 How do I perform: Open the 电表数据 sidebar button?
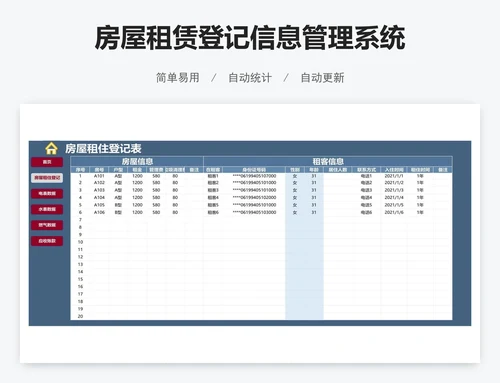(47, 193)
